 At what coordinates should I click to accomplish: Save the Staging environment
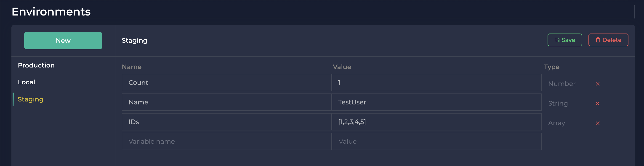564,40
